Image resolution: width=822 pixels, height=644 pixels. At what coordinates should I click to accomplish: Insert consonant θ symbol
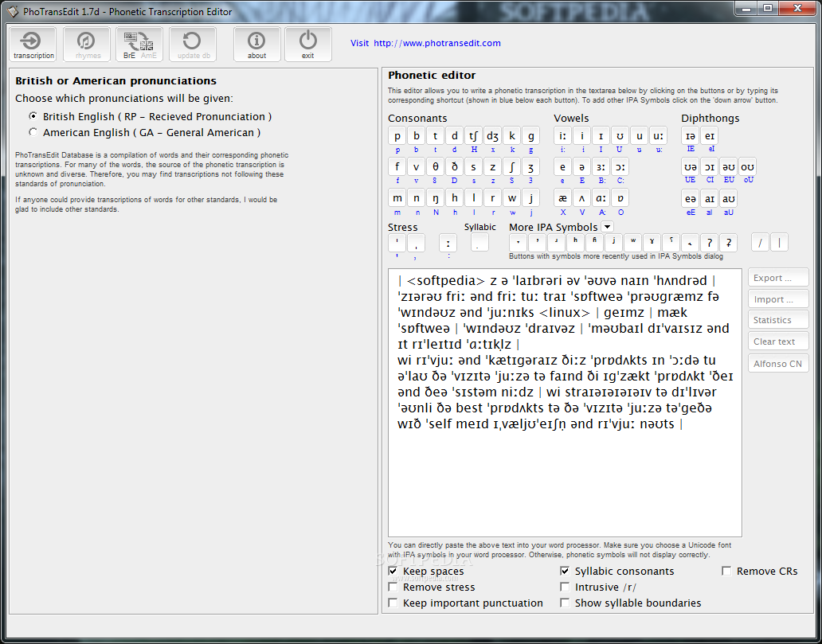pyautogui.click(x=436, y=167)
